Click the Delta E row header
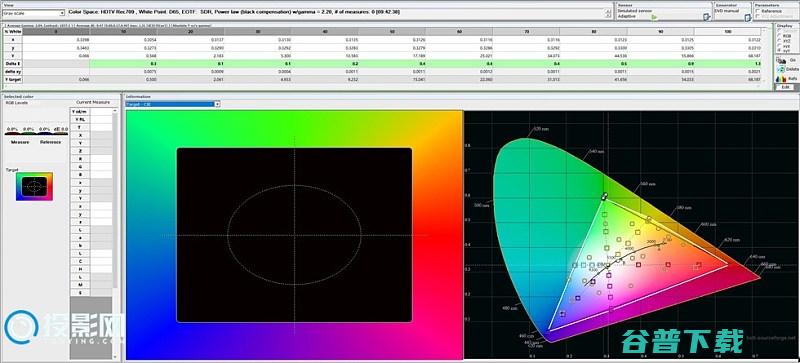This screenshot has height=363, width=800. pos(13,64)
